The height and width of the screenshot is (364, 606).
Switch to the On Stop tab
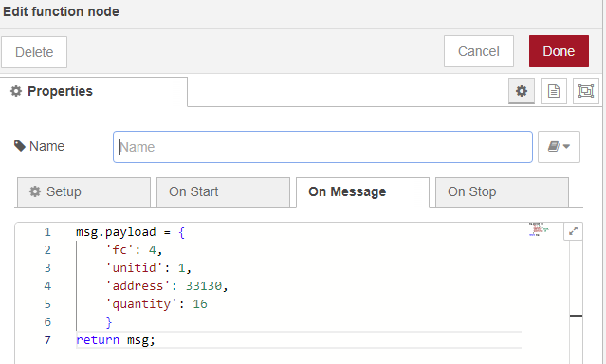coord(502,192)
